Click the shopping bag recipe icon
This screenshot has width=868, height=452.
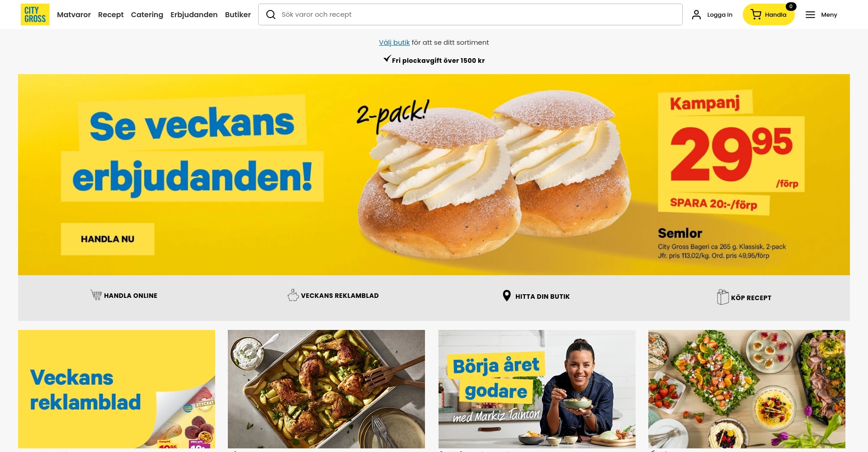click(723, 297)
